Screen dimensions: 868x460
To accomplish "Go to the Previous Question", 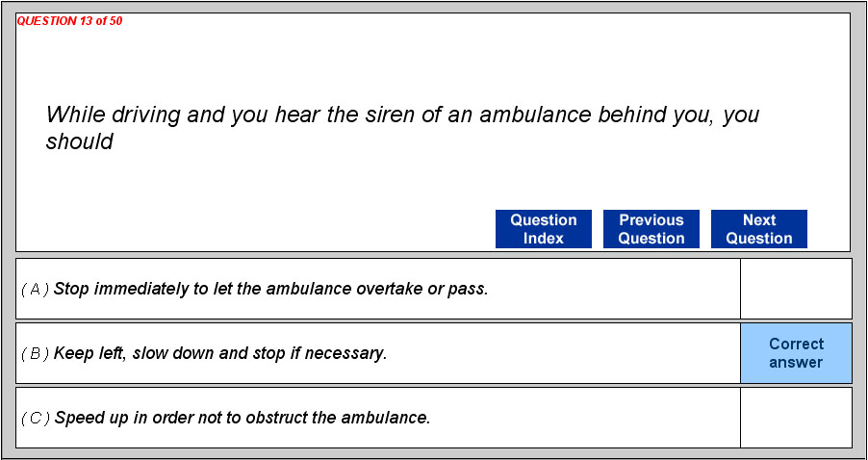I will (651, 229).
